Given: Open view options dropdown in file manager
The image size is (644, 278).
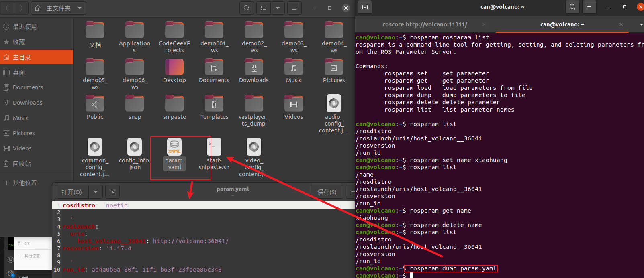Looking at the screenshot, I should 278,8.
